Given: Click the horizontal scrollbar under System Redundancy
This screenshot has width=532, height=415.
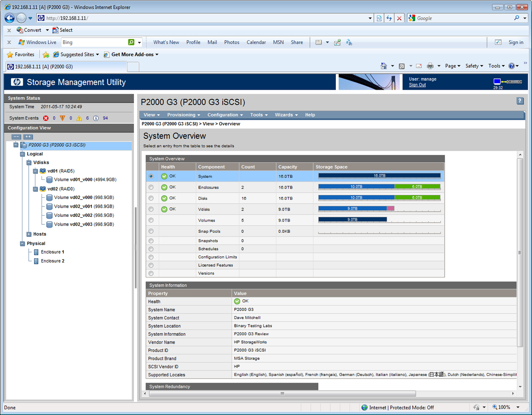Looking at the screenshot, I should tap(282, 393).
